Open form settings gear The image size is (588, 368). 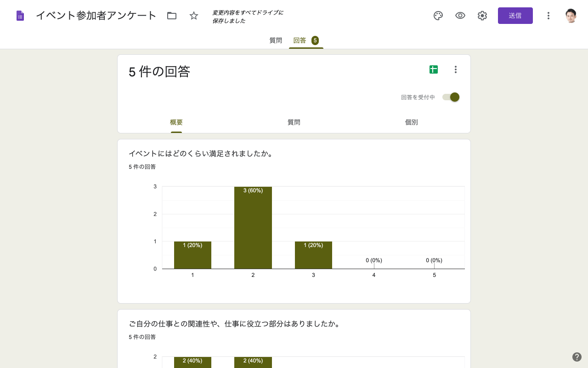[482, 16]
